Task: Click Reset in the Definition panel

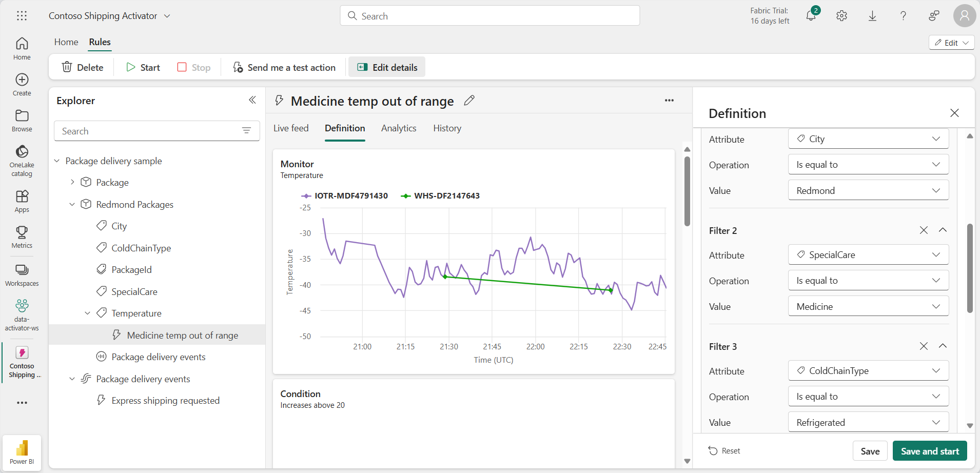Action: tap(724, 451)
